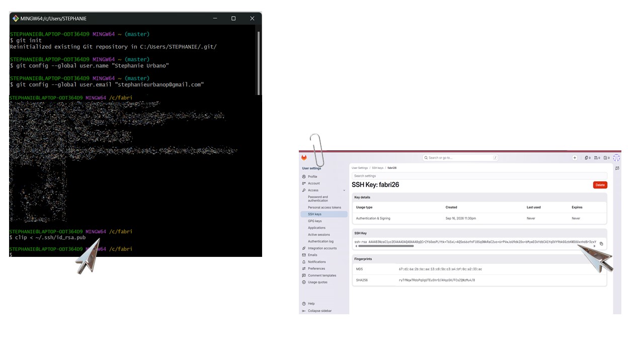Copy the SSH key with copy icon
Screen dimensions: 644x362
coord(601,244)
